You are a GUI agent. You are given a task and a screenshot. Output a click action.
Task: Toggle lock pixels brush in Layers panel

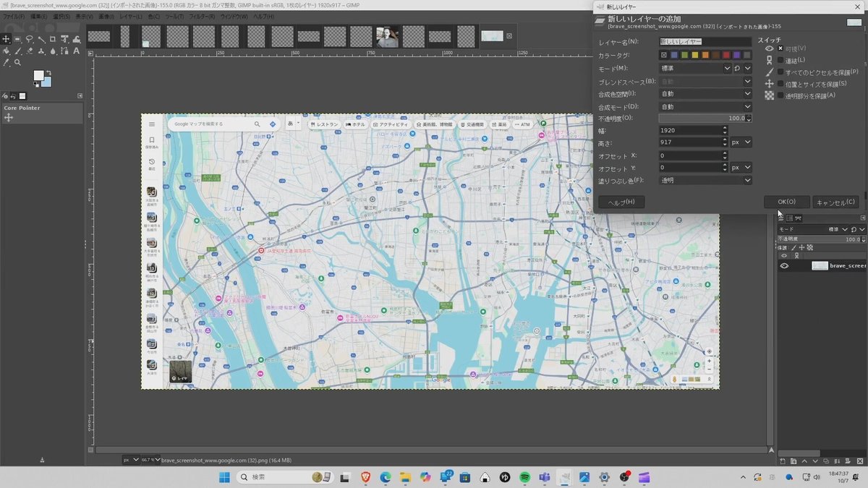793,247
